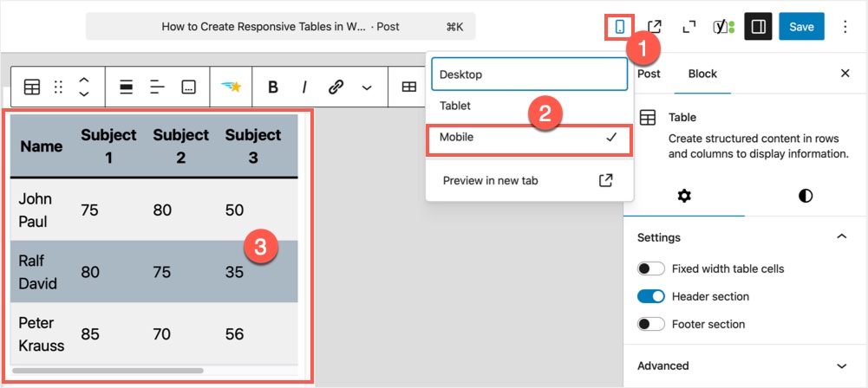Toggle bold formatting
Screen dimensions: 868x388
click(x=272, y=87)
